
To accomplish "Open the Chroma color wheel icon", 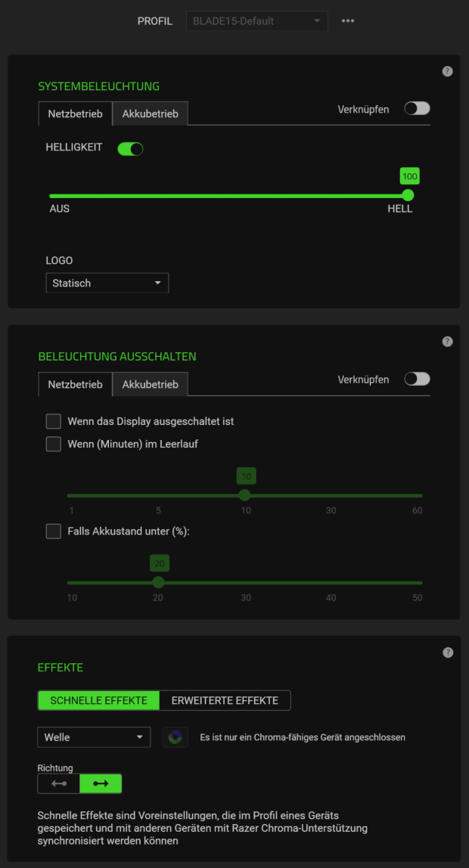I will pyautogui.click(x=175, y=737).
